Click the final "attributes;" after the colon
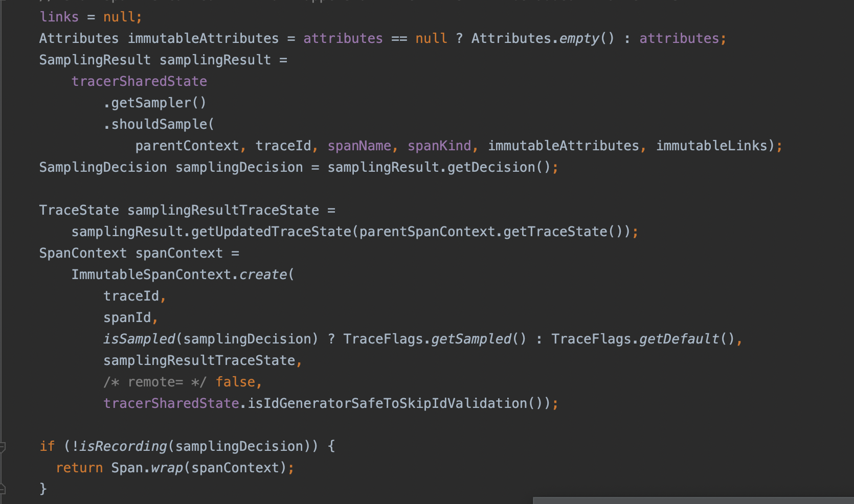Image resolution: width=854 pixels, height=504 pixels. (683, 38)
